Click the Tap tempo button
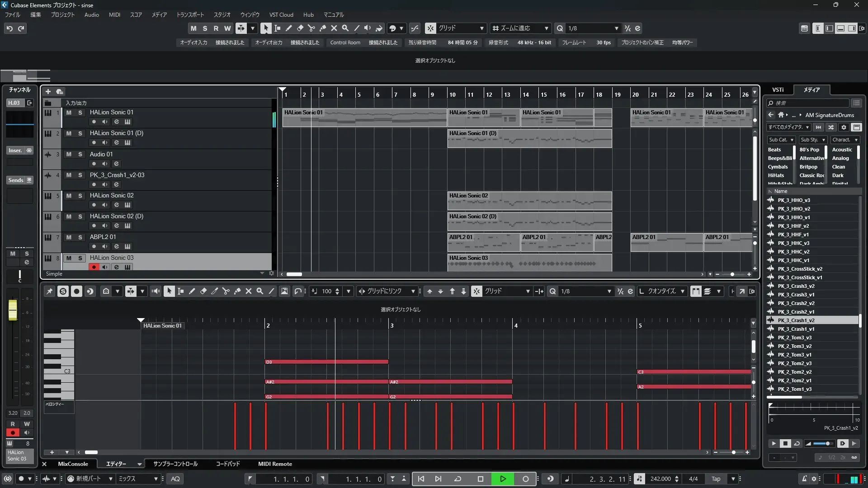Screen dimensions: 868x488 tap(716, 479)
